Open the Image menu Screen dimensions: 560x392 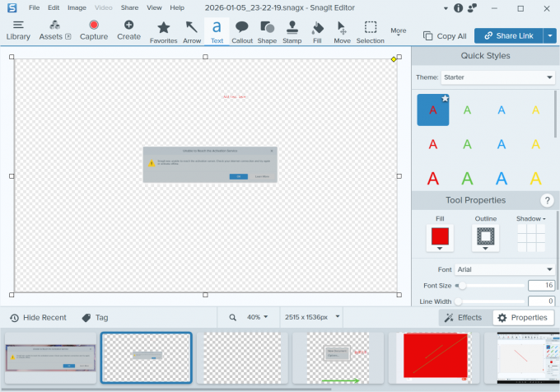point(77,7)
